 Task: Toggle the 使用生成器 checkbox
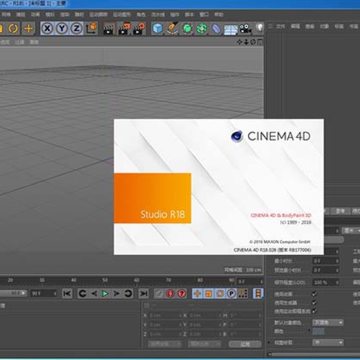pyautogui.click(x=314, y=303)
